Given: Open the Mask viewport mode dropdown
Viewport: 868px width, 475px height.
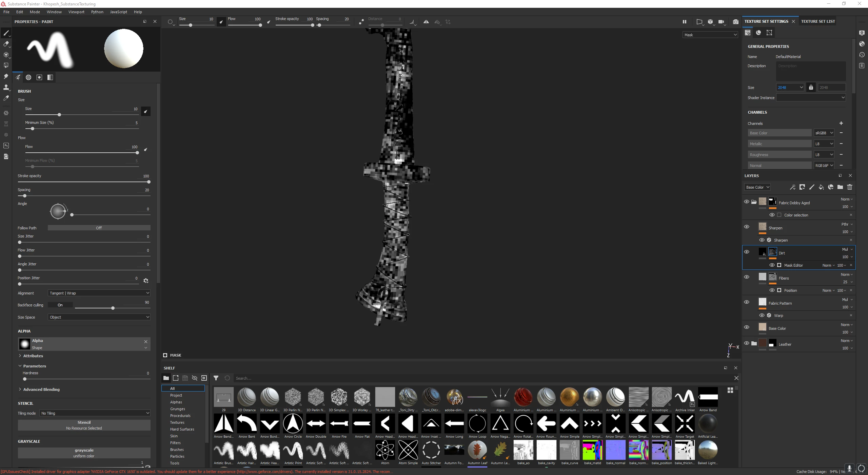Looking at the screenshot, I should coord(710,35).
